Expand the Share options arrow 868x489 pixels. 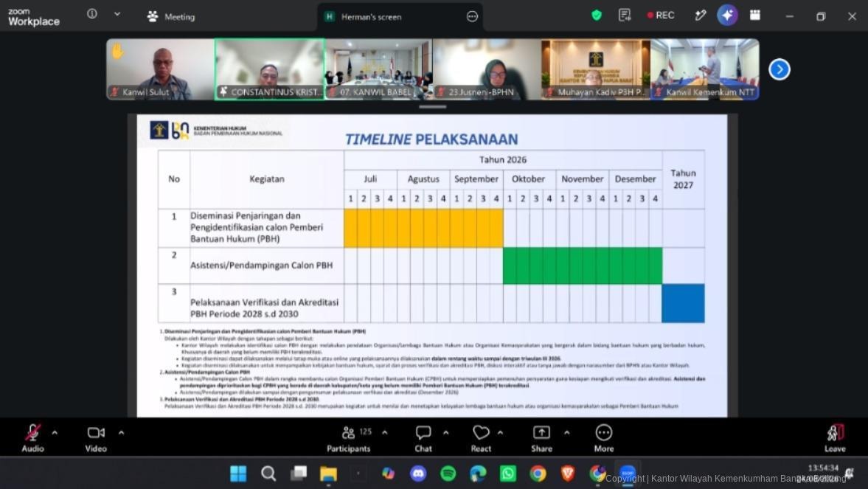tap(567, 432)
